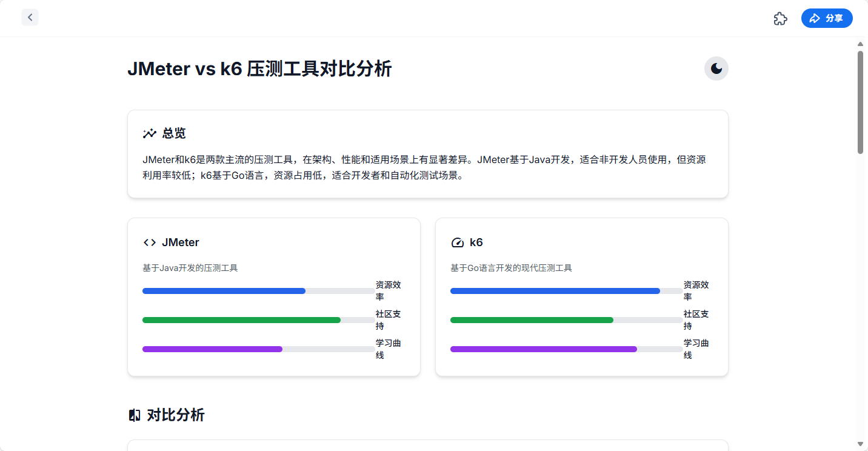Click the 分享 share button
Image resolution: width=868 pixels, height=451 pixels.
point(826,18)
